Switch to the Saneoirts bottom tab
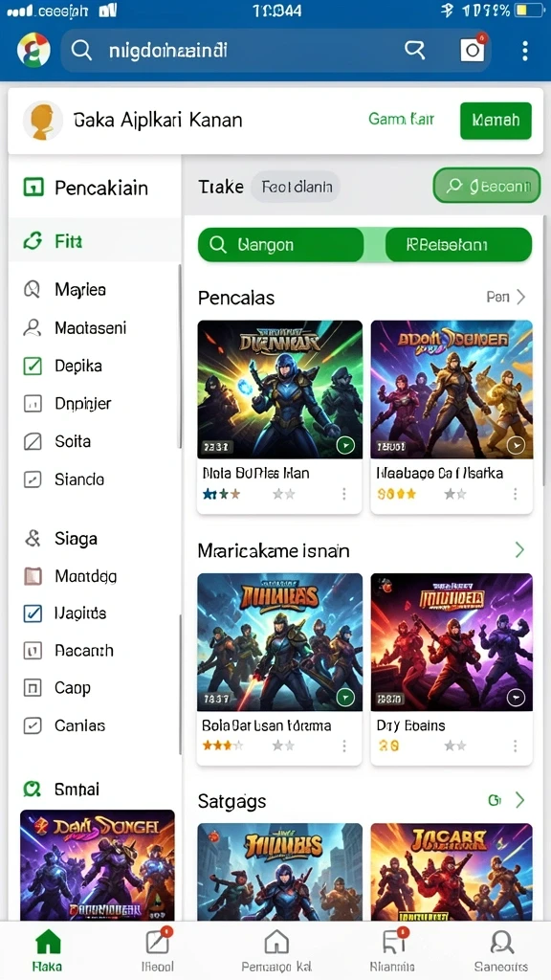The width and height of the screenshot is (551, 980). (x=501, y=950)
